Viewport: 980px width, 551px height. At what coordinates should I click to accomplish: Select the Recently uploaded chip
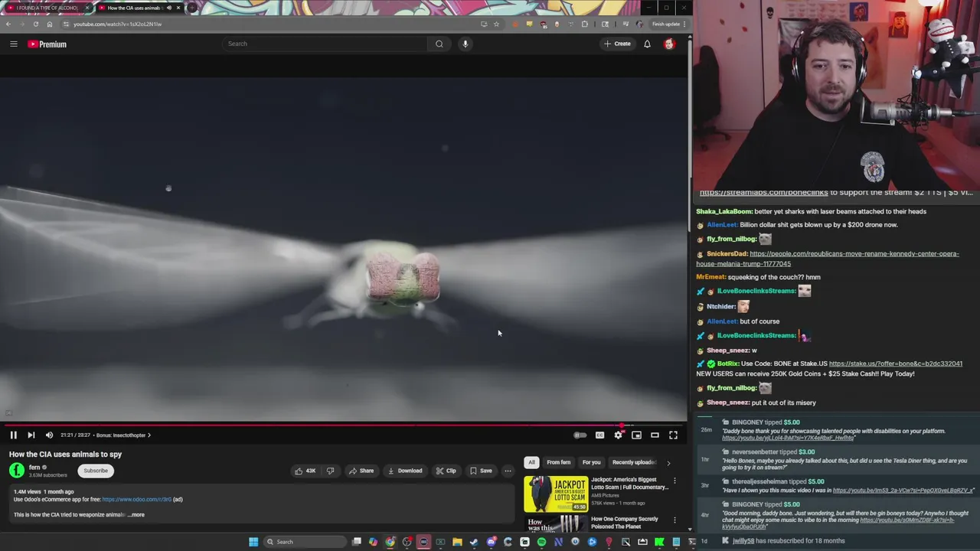click(x=634, y=462)
